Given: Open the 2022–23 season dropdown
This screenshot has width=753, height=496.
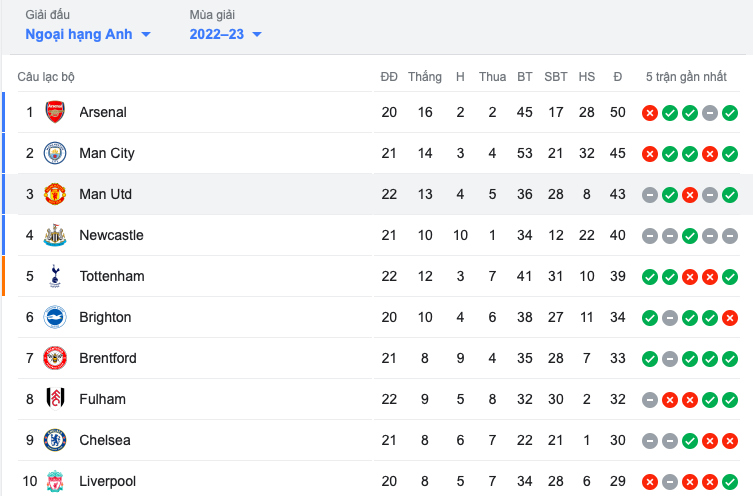Looking at the screenshot, I should (226, 34).
